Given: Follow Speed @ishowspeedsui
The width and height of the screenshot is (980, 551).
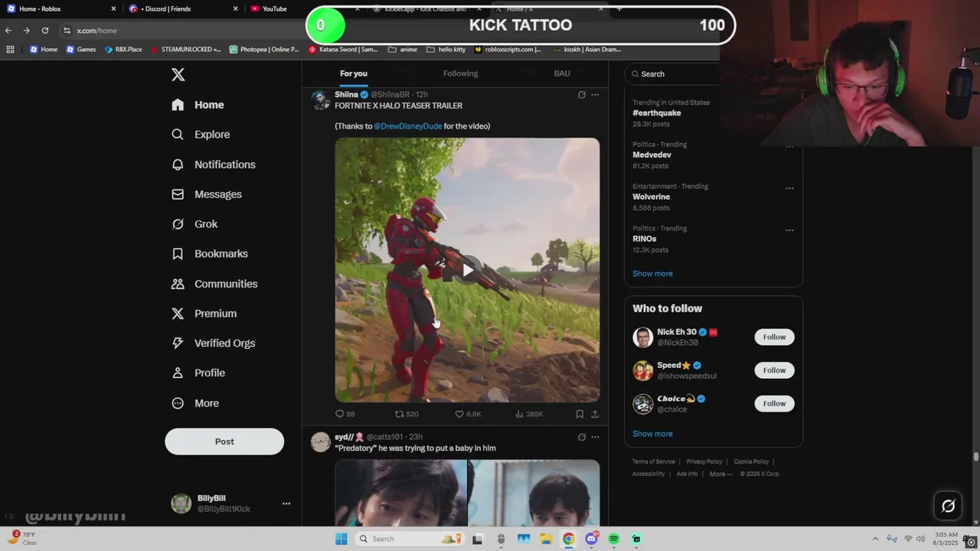Looking at the screenshot, I should click(x=774, y=370).
